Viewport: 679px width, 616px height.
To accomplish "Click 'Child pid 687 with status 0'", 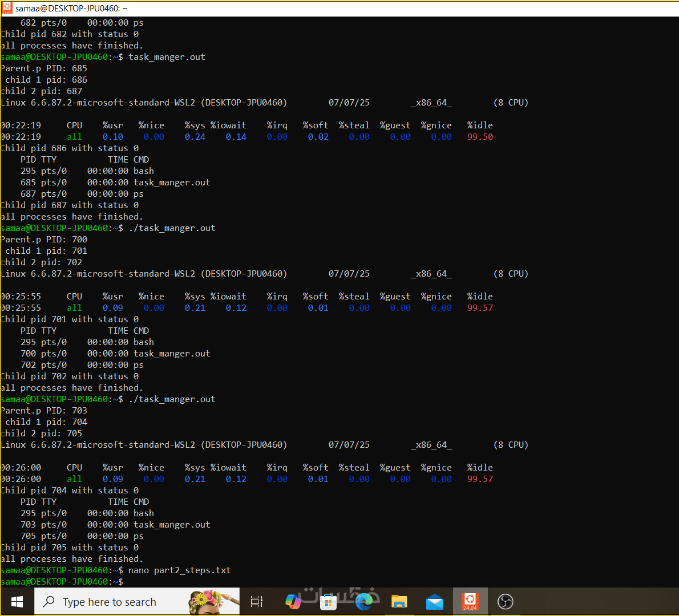I will pos(70,205).
